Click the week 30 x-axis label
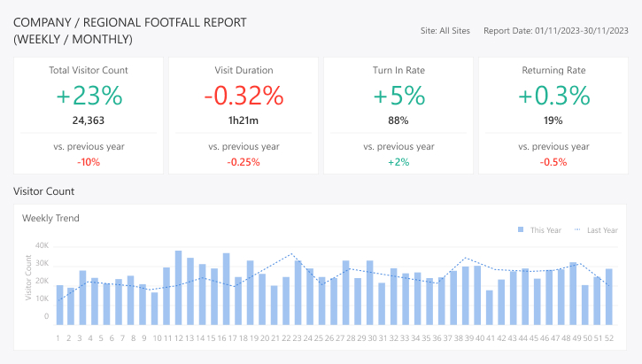The image size is (642, 364). [x=372, y=338]
